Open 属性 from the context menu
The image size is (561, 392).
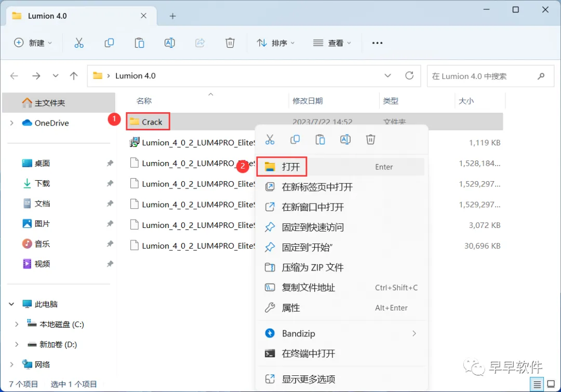tap(341, 307)
